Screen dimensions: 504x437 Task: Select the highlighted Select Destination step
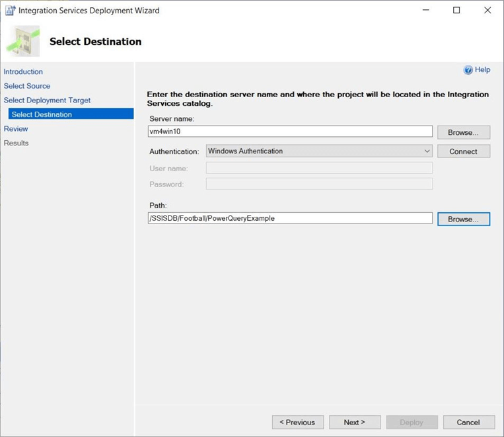pos(42,114)
